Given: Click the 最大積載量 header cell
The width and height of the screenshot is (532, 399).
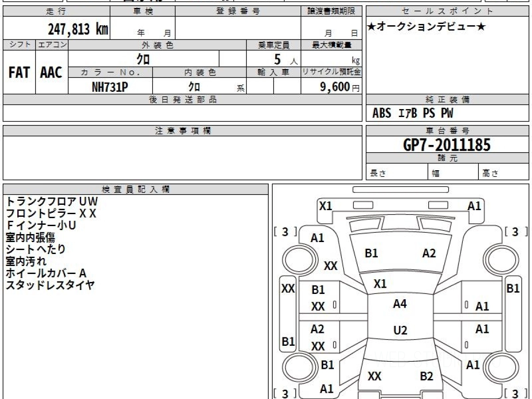Looking at the screenshot, I should coord(332,45).
